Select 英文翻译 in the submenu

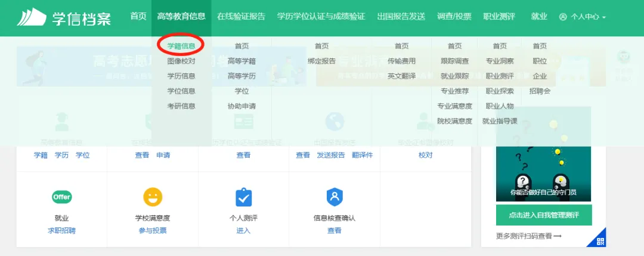click(x=402, y=76)
